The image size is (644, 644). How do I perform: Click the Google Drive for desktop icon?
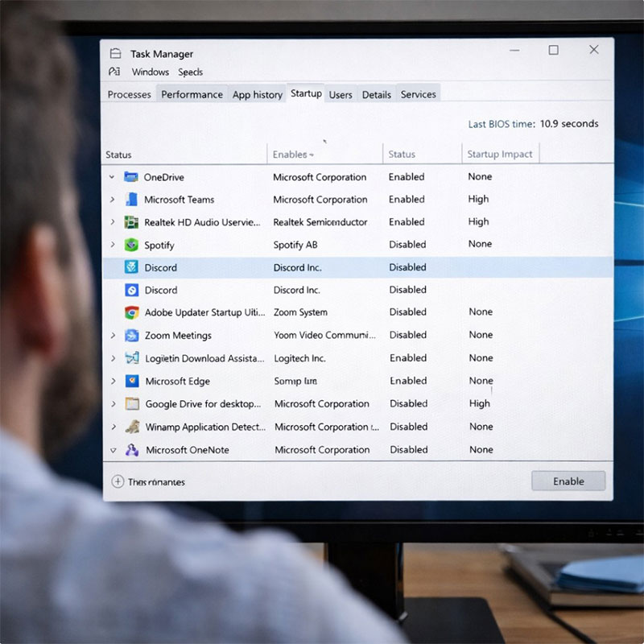[132, 404]
